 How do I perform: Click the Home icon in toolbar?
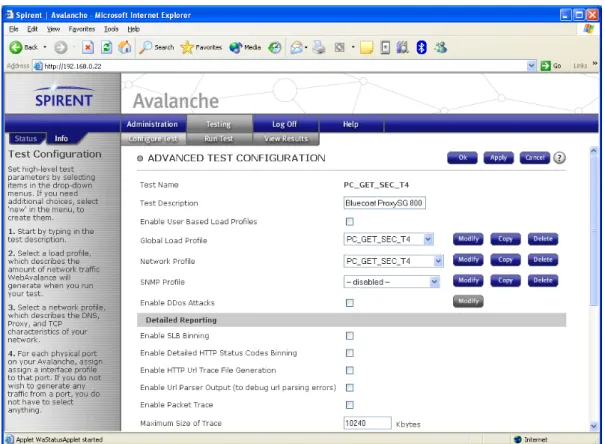click(x=124, y=47)
